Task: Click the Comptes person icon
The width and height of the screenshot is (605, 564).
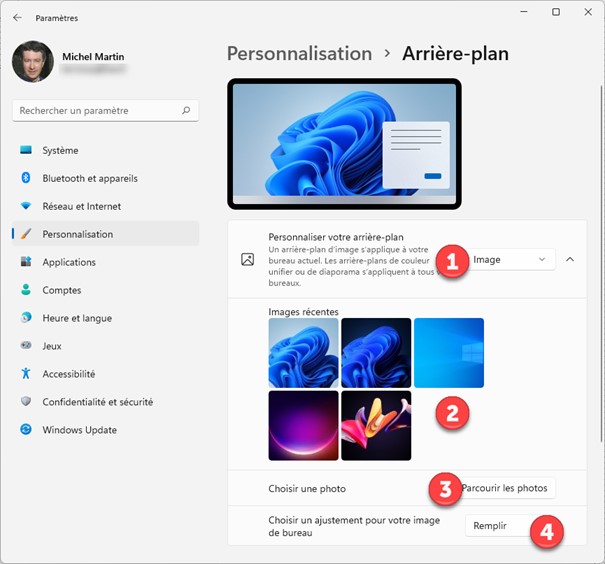Action: point(26,290)
